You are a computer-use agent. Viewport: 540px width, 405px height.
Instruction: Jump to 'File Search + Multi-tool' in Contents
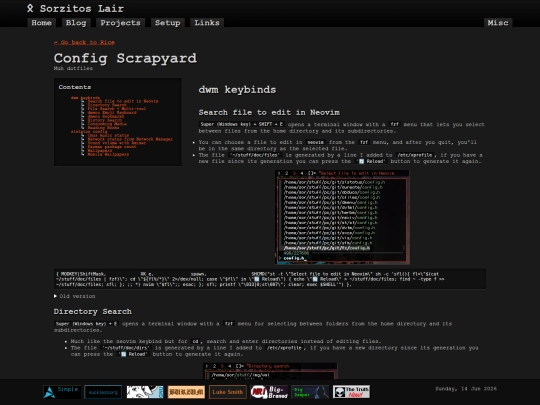click(x=117, y=109)
